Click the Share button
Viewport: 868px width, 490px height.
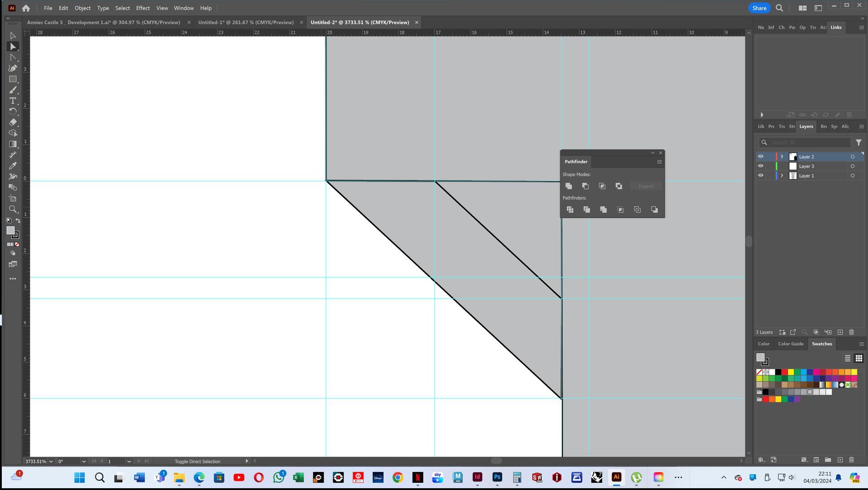[x=759, y=8]
